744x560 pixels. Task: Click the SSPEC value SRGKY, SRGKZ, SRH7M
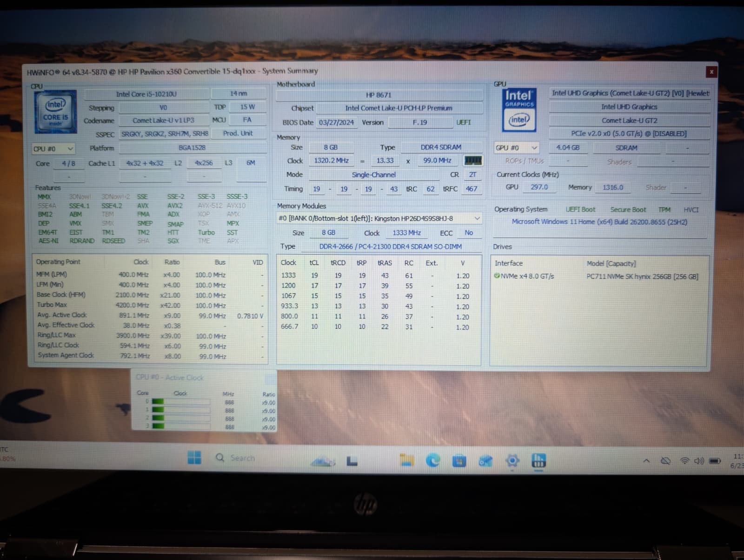[x=165, y=134]
